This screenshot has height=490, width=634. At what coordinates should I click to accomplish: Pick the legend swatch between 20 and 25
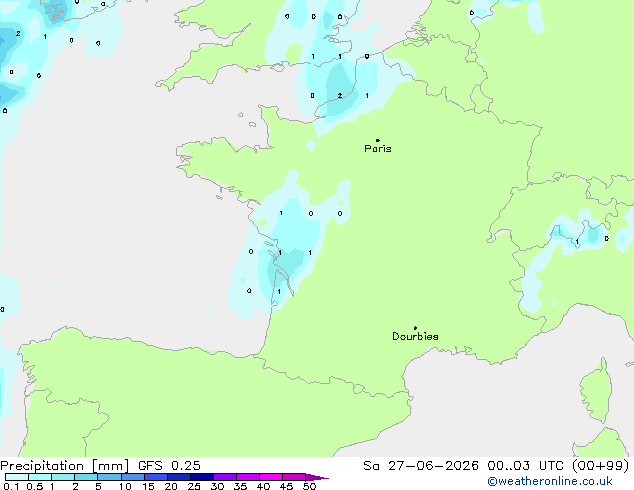179,477
